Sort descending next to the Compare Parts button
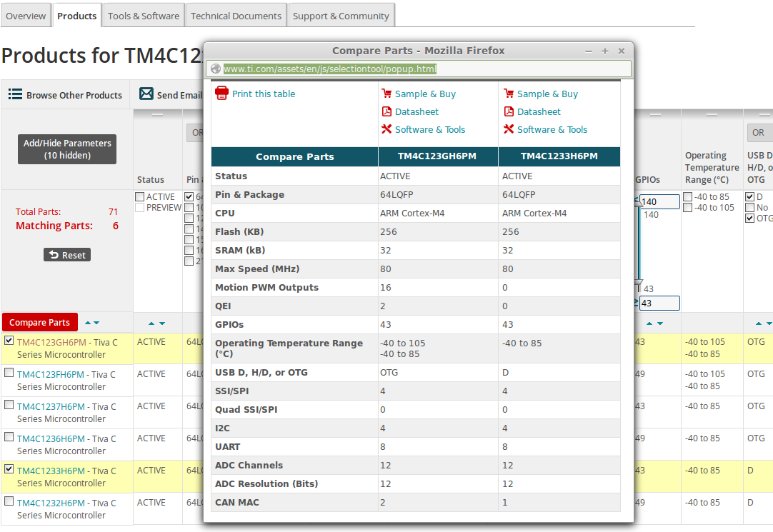773x532 pixels. pos(96,323)
